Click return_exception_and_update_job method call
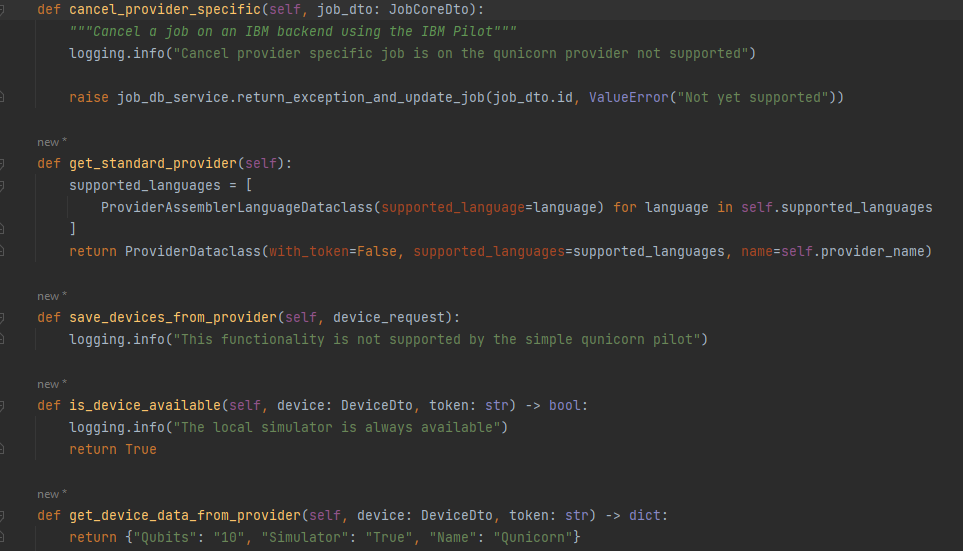Viewport: 963px width, 551px height. 361,98
